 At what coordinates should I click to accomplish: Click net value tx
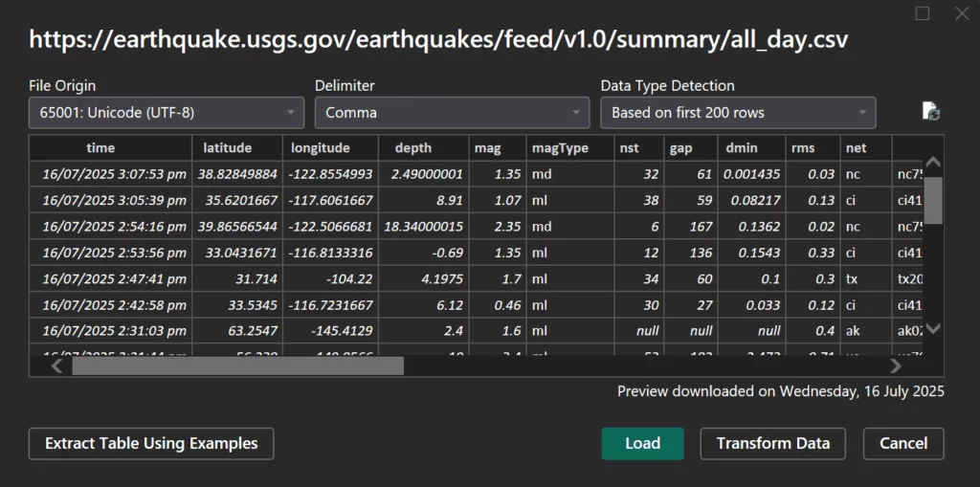click(x=865, y=278)
